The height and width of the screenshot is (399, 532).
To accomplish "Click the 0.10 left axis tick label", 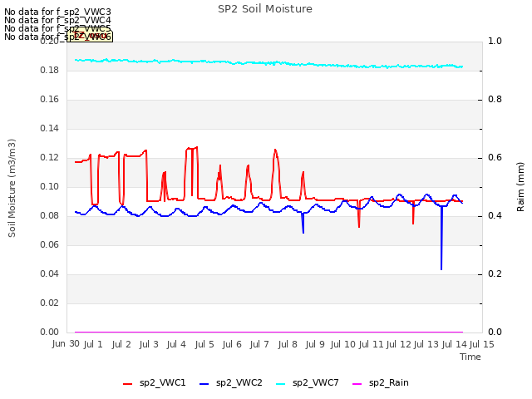I will (x=50, y=187).
